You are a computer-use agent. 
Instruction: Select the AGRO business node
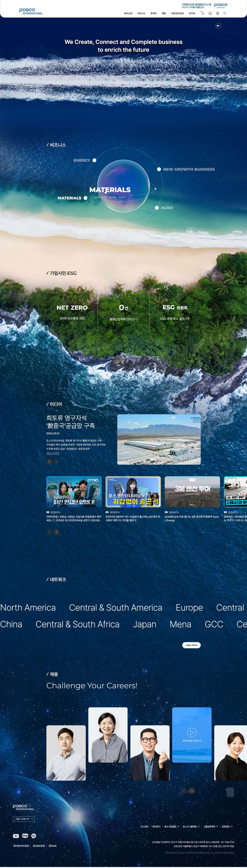[x=157, y=208]
